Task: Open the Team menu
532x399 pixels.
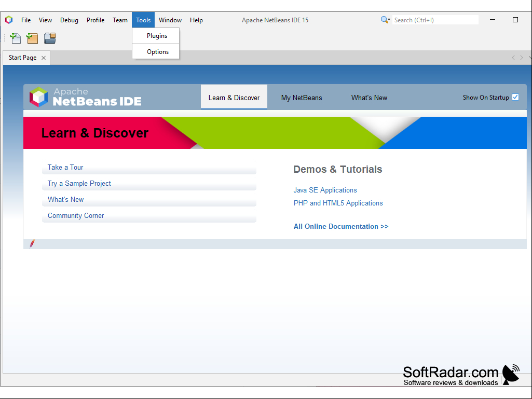Action: [x=120, y=20]
